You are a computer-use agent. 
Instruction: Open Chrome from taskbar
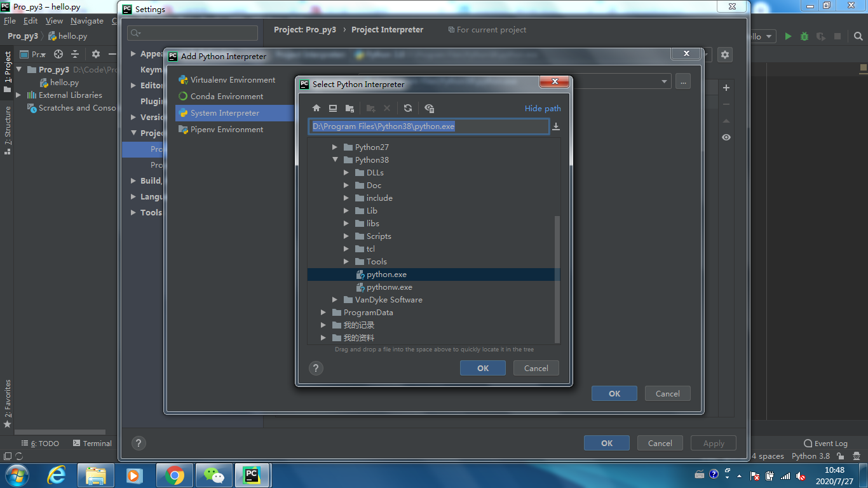click(x=174, y=475)
